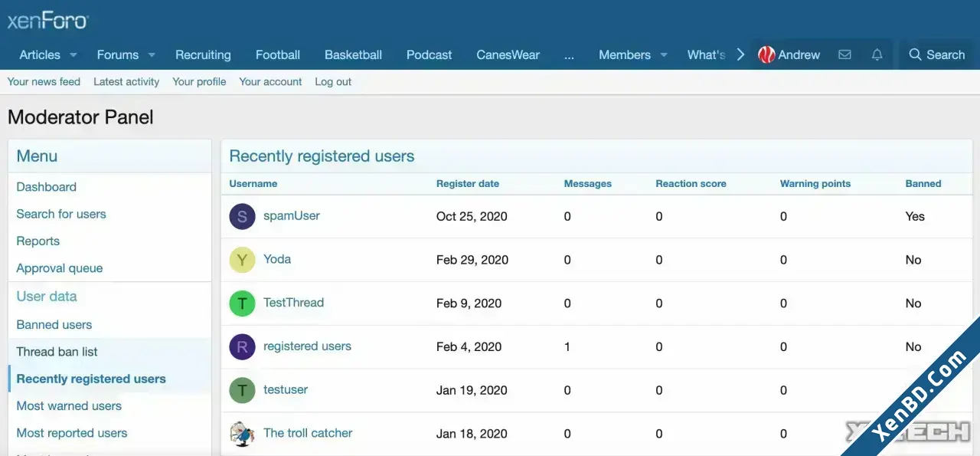This screenshot has width=980, height=456.
Task: Click the 'Feb 4, 2020' date cell
Action: tap(469, 347)
